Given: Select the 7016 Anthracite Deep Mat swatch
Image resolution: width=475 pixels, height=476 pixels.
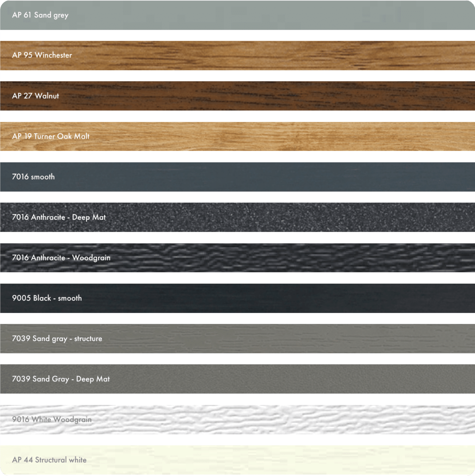Looking at the screenshot, I should (238, 217).
